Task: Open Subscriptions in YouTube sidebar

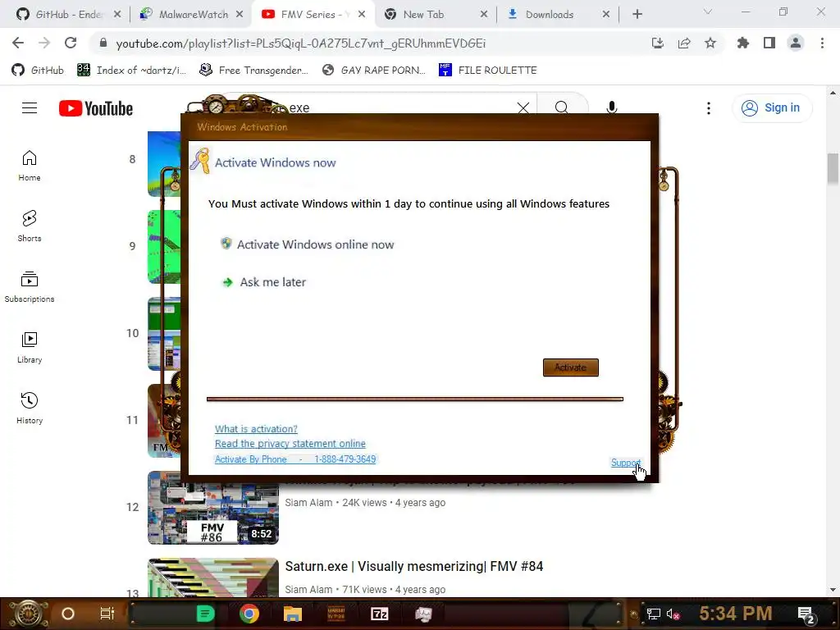Action: pos(30,287)
